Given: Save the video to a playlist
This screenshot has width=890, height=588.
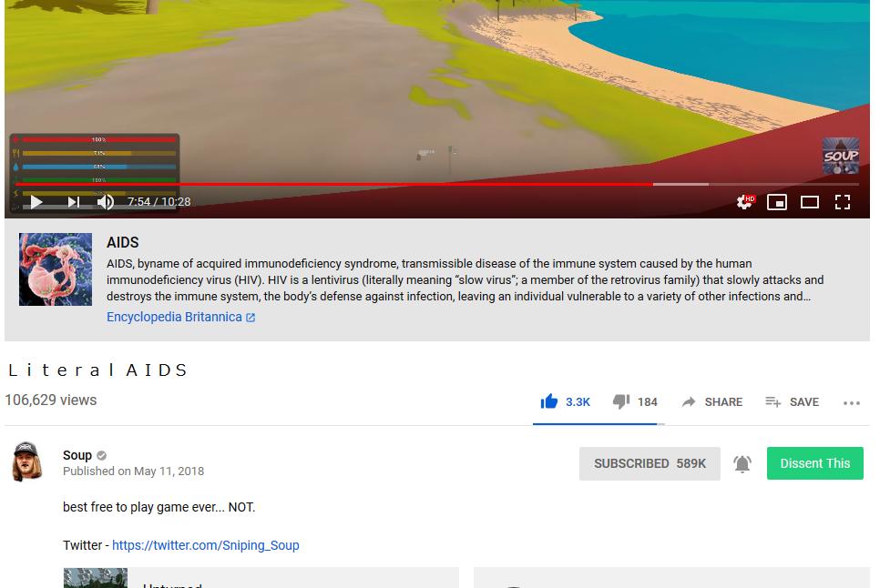Looking at the screenshot, I should [x=792, y=402].
